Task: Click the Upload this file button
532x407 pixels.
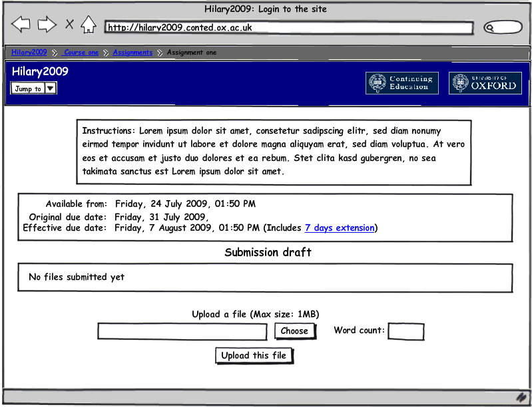Action: coord(254,356)
